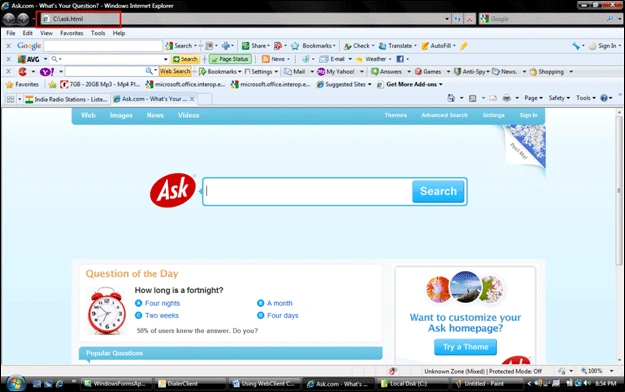Click the Print icon in command bar

click(x=507, y=98)
